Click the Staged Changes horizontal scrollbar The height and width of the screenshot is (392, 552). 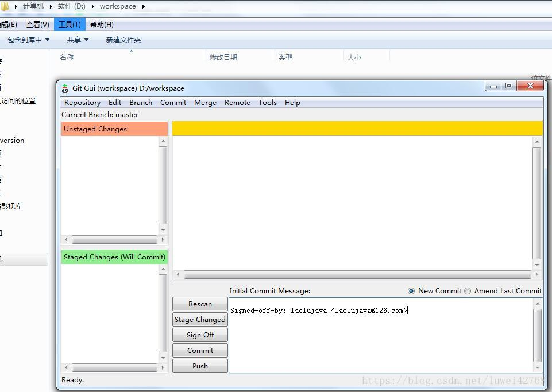click(x=114, y=368)
